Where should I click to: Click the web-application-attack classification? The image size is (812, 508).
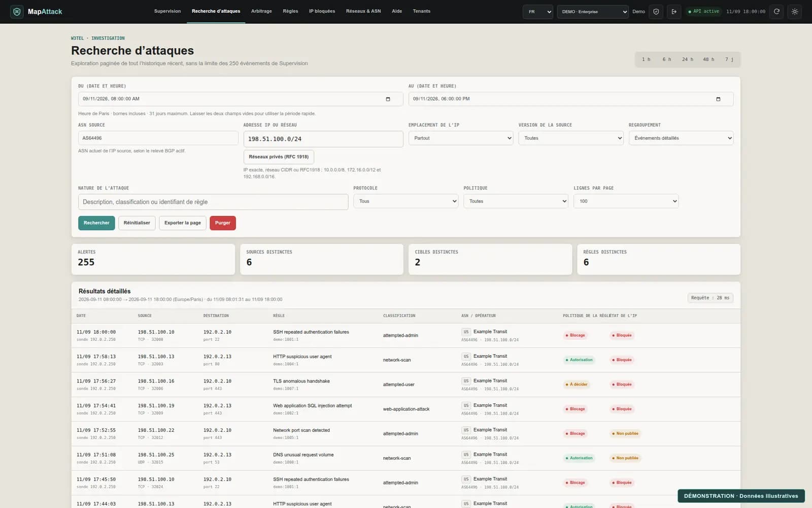tap(406, 409)
